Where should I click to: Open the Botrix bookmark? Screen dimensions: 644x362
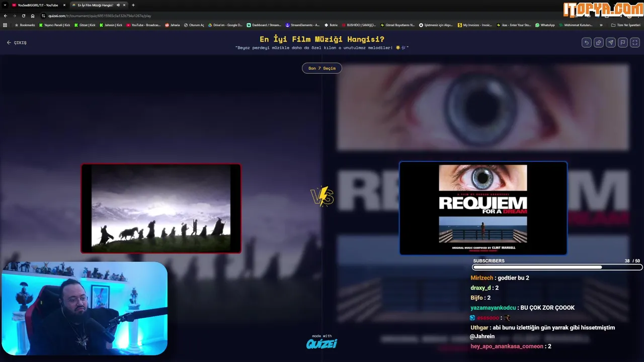click(x=331, y=25)
